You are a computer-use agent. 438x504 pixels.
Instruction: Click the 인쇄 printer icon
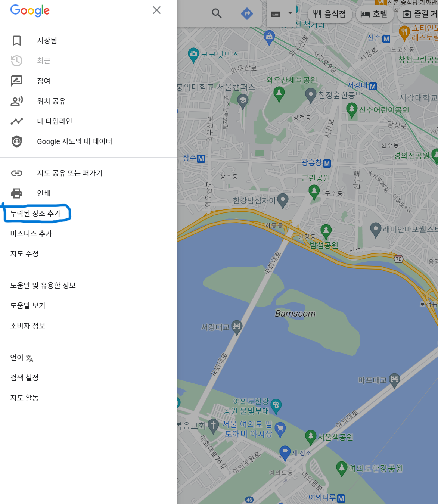pos(16,193)
